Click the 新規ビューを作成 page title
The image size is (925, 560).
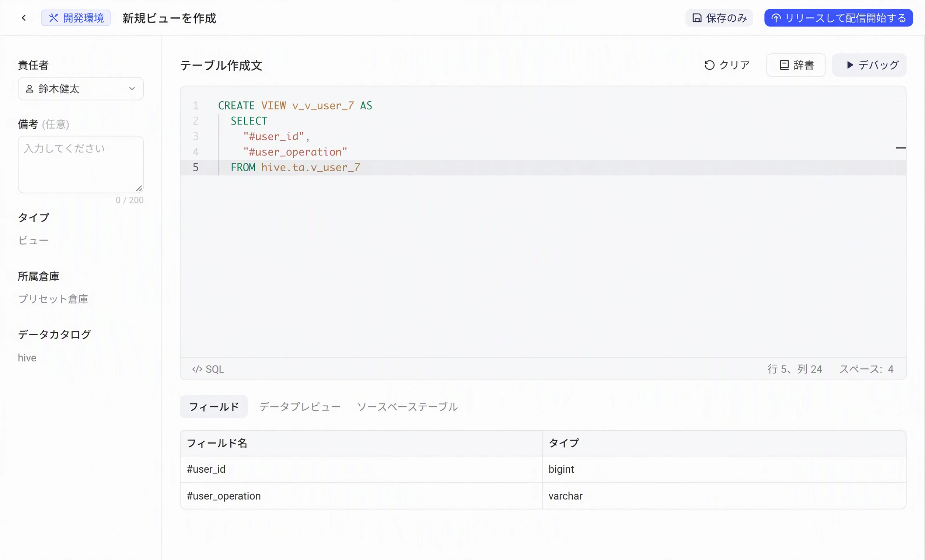(169, 18)
